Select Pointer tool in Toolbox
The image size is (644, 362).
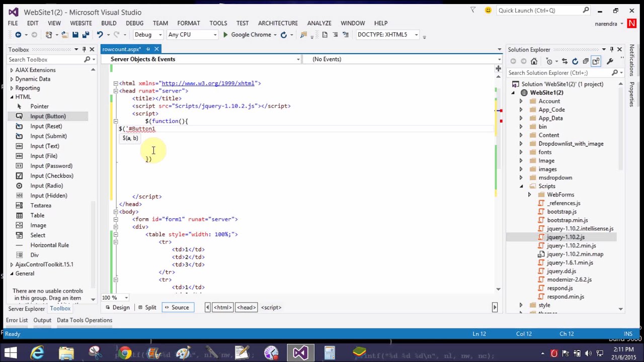[39, 107]
